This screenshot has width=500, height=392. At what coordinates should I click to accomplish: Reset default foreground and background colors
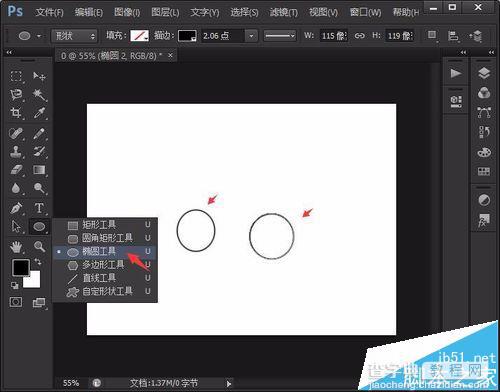(x=15, y=285)
